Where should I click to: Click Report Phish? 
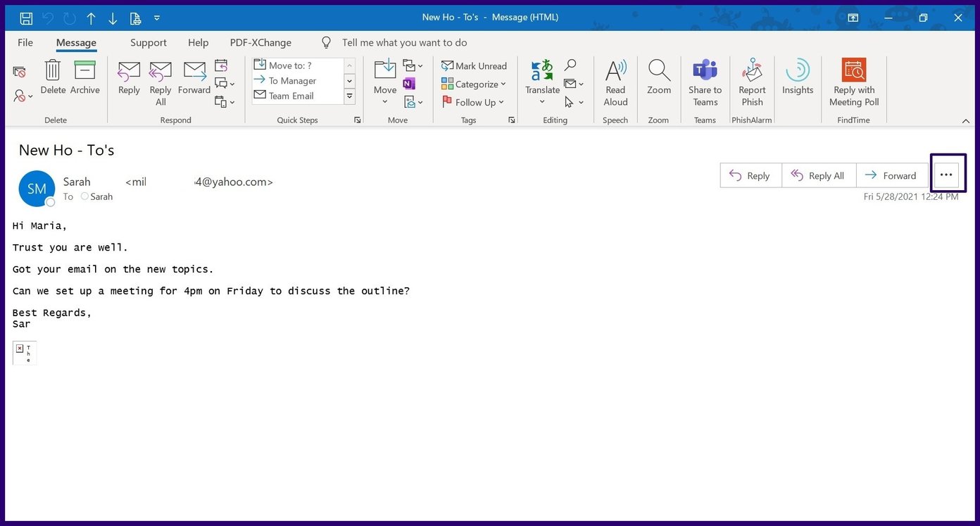point(752,82)
